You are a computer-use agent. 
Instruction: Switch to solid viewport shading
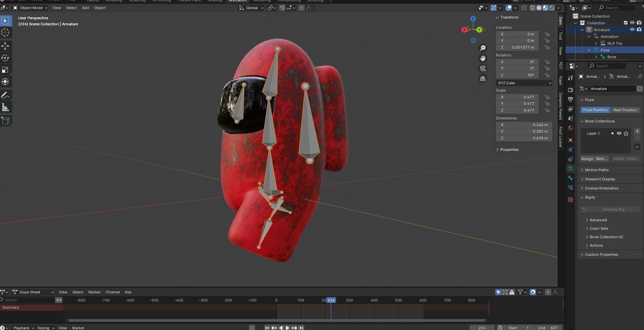539,8
